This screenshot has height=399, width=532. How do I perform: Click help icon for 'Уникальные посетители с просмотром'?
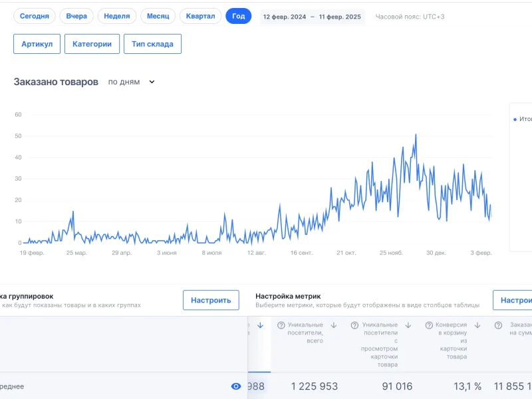(356, 325)
